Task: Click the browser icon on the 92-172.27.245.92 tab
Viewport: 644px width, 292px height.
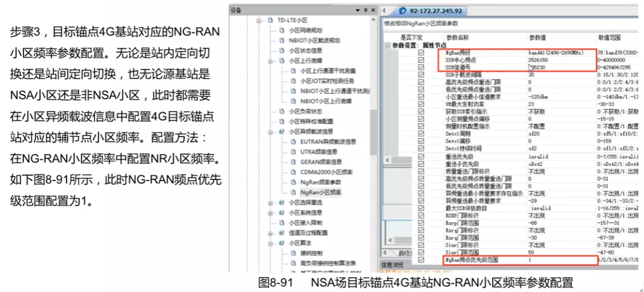Action: point(403,10)
